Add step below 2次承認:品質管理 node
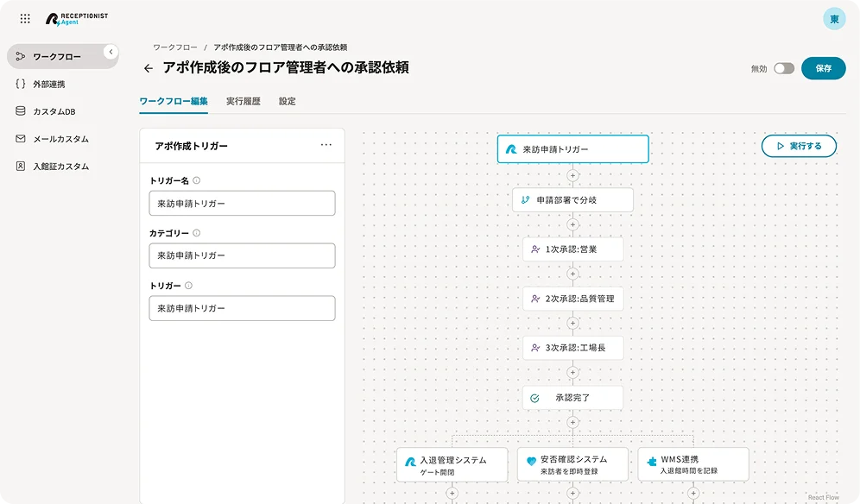The width and height of the screenshot is (860, 504). (572, 324)
